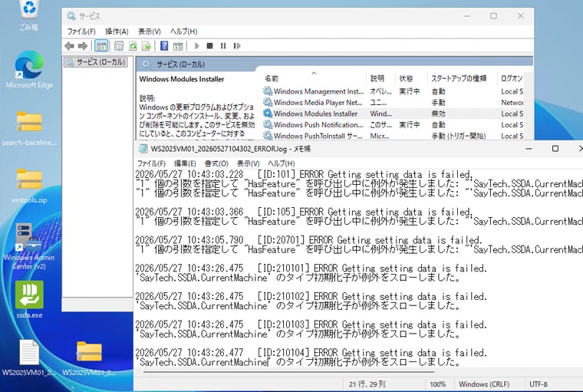This screenshot has width=583, height=392.
Task: Open 編集(E) menu in Notepad
Action: (185, 163)
